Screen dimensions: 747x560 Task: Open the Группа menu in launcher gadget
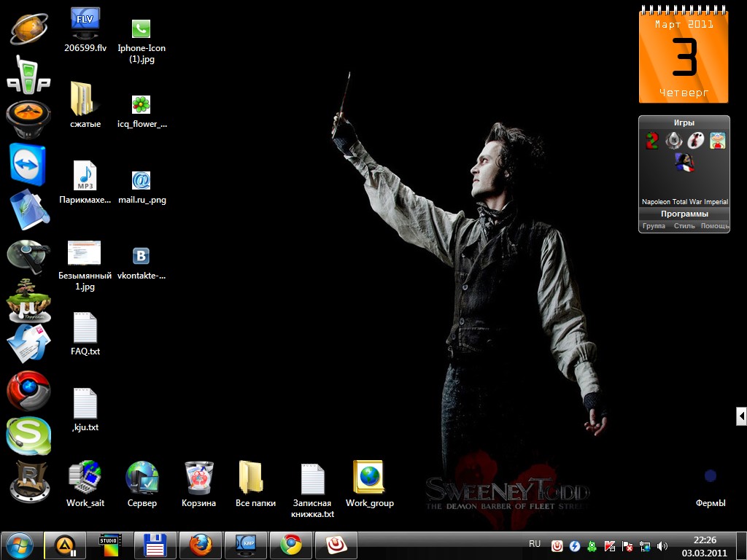(x=654, y=226)
